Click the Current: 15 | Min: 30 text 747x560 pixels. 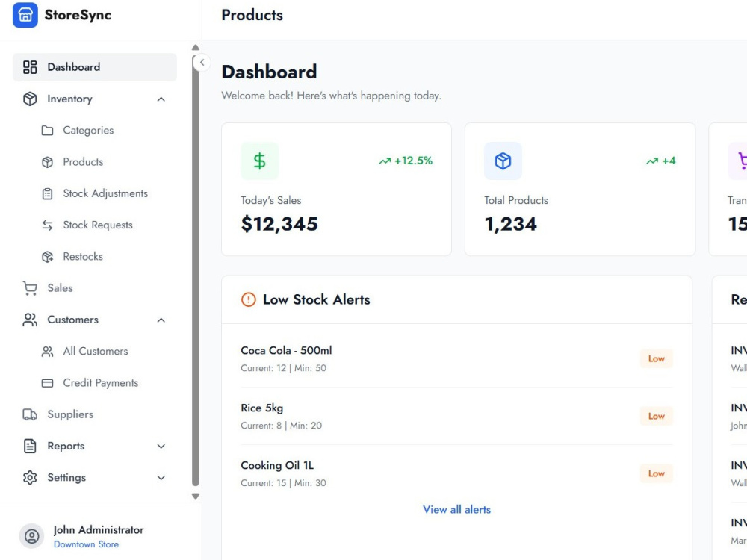tap(283, 483)
